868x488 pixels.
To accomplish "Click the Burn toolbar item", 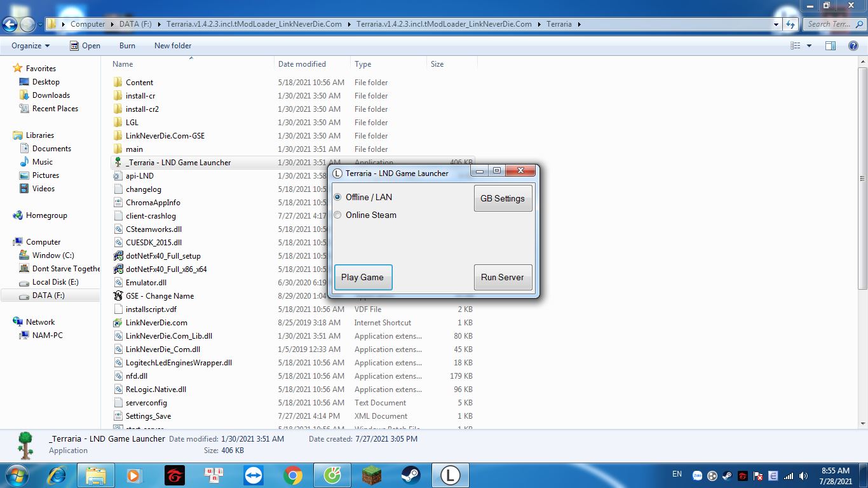I will pos(127,46).
